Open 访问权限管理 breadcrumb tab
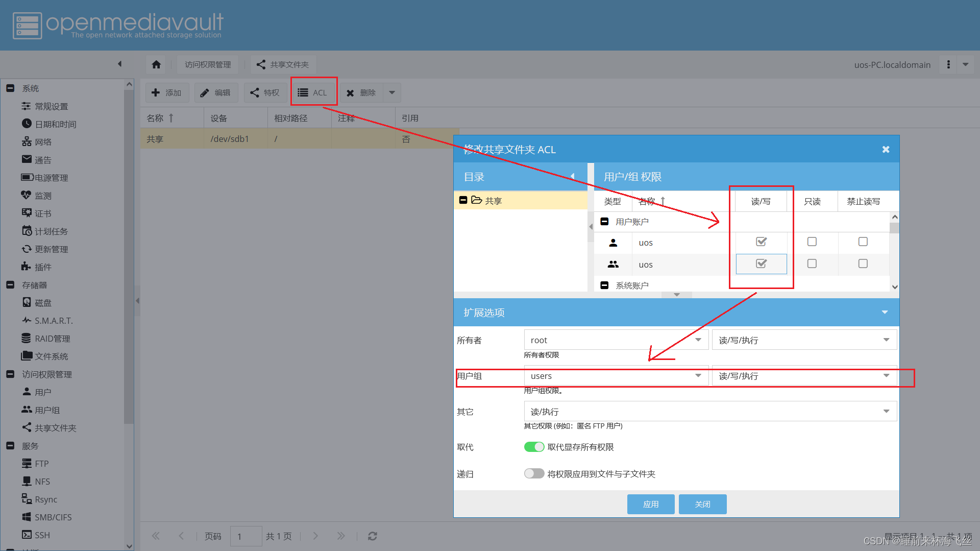 208,64
